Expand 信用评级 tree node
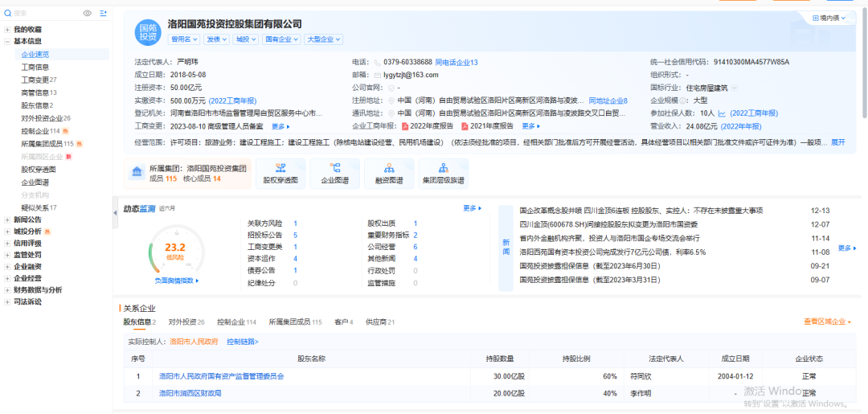 (x=7, y=243)
